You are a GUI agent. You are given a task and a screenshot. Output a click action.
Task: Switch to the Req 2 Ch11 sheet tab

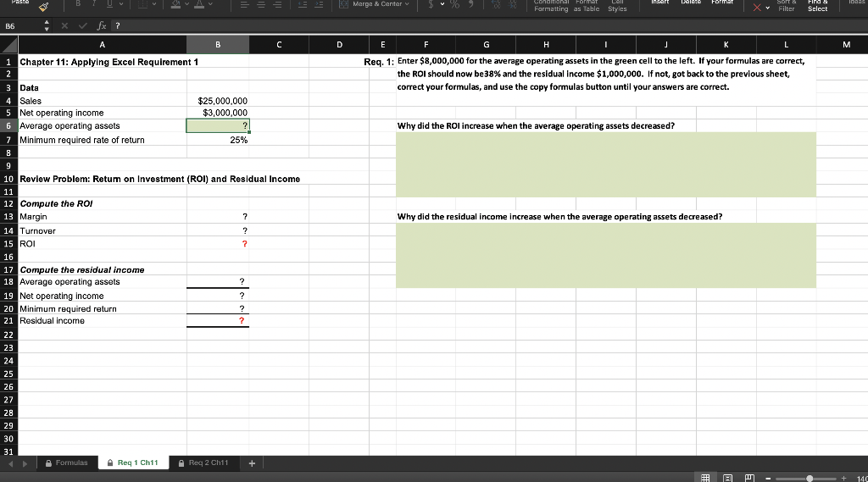(203, 463)
